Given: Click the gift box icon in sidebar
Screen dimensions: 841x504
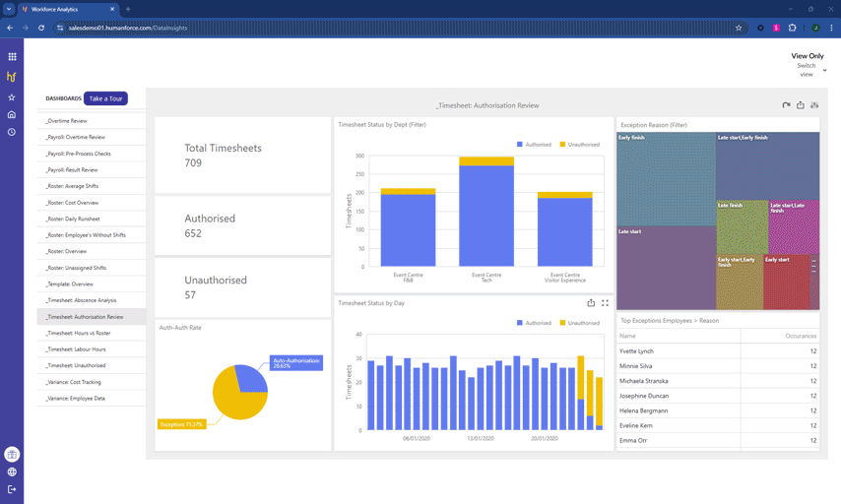Looking at the screenshot, I should point(12,455).
